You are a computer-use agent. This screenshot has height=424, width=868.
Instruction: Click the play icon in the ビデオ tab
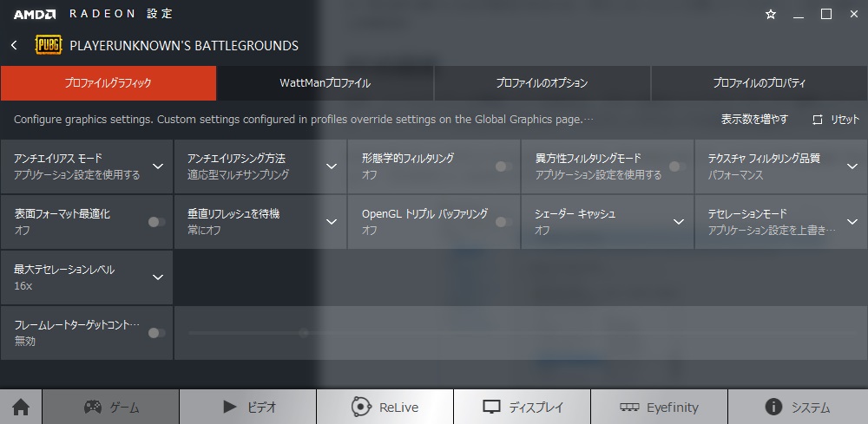tap(230, 408)
